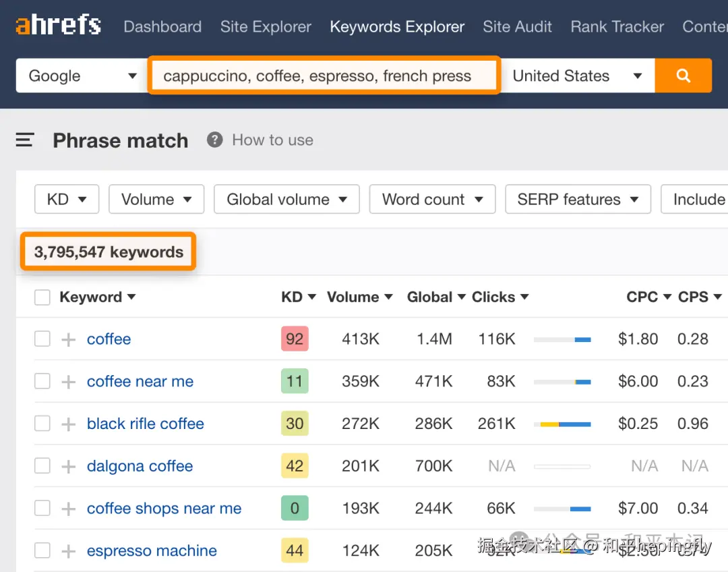Click the 700K global volume value
Viewport: 728px width, 572px height.
[x=433, y=466]
